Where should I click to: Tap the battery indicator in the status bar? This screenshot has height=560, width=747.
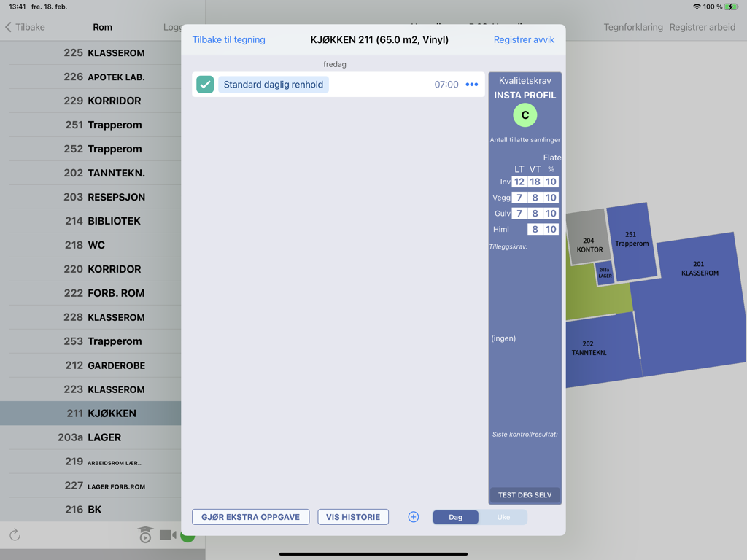pos(732,6)
